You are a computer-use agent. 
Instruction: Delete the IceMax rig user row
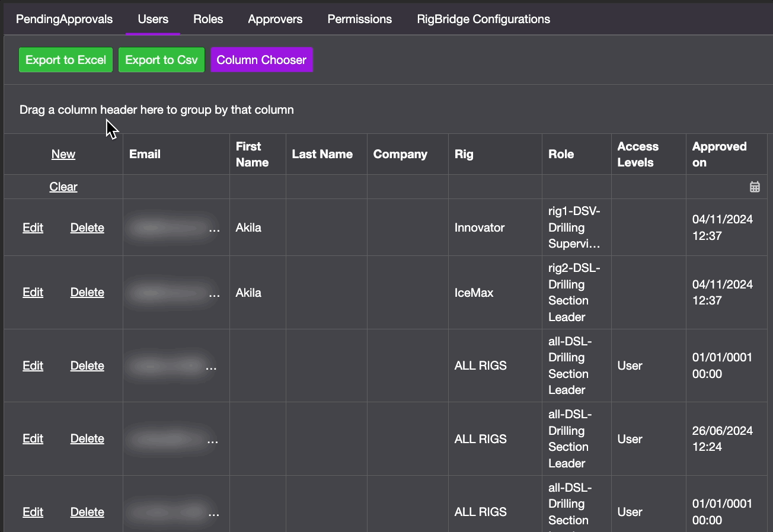click(87, 292)
